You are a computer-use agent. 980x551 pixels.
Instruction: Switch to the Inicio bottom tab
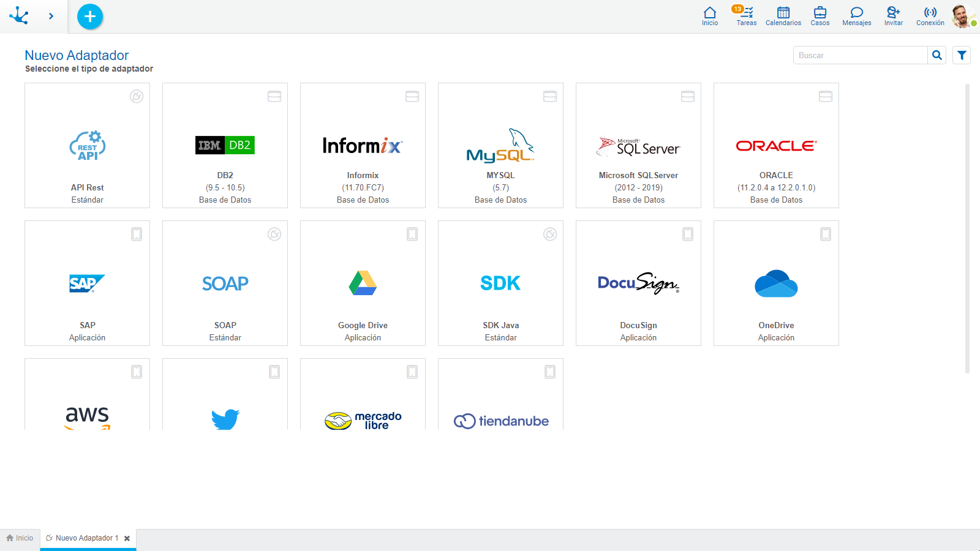coord(20,538)
